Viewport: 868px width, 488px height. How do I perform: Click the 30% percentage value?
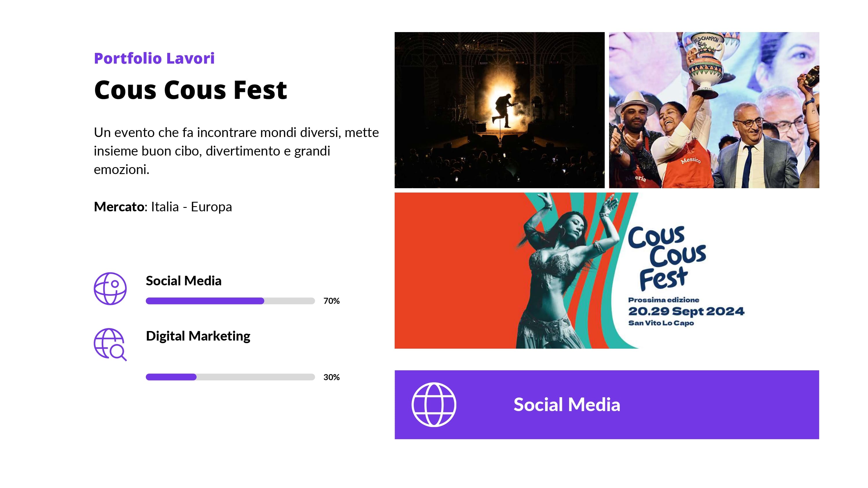point(331,377)
